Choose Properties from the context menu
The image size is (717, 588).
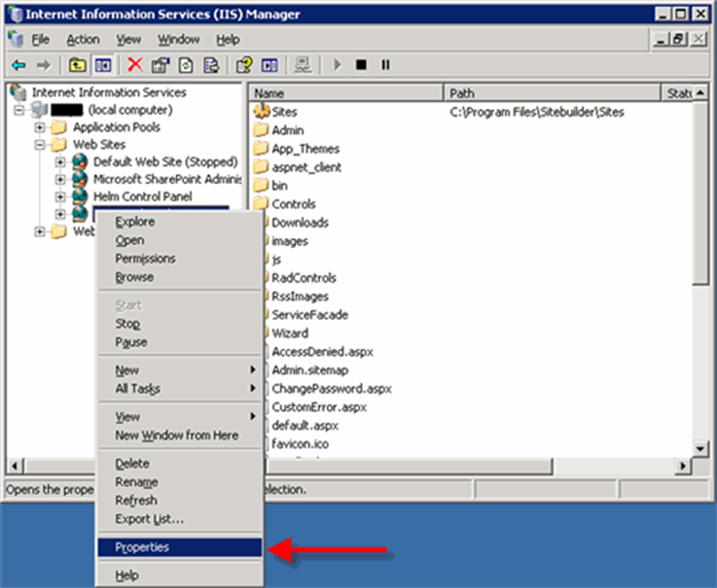coord(142,547)
